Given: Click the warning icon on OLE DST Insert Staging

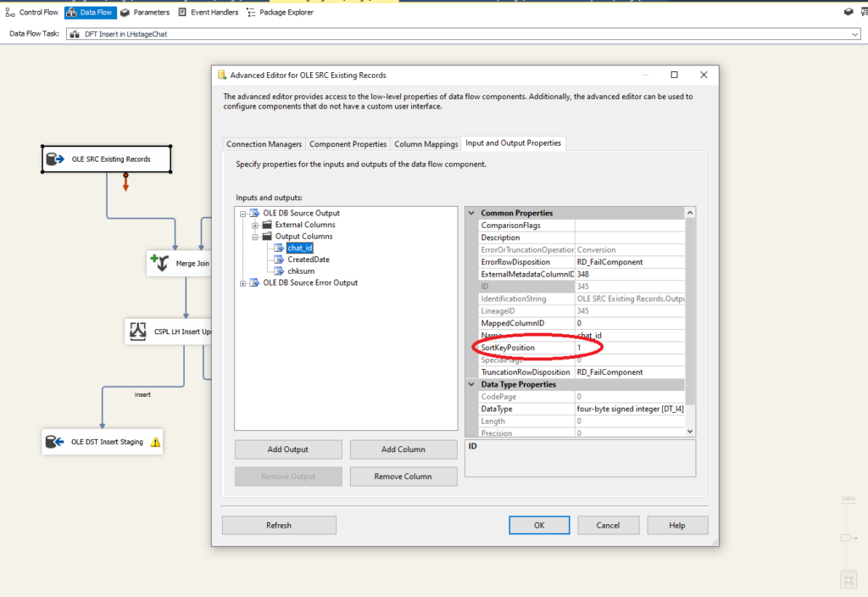Looking at the screenshot, I should coord(156,442).
